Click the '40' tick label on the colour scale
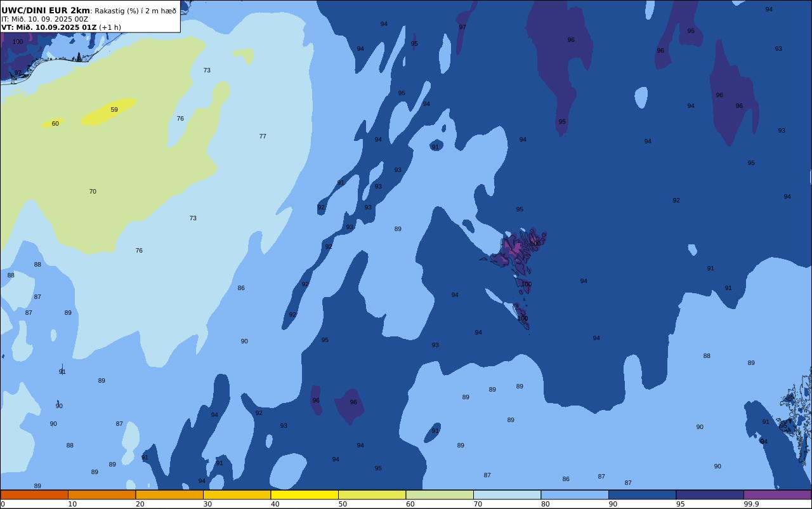The height and width of the screenshot is (509, 812). [275, 504]
